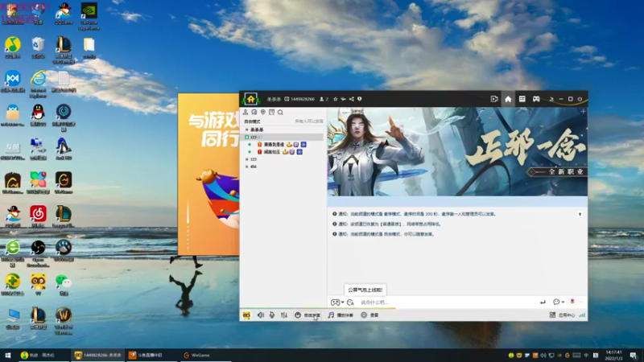Click the game banner advertisement image
644x362 pixels.
[457, 152]
